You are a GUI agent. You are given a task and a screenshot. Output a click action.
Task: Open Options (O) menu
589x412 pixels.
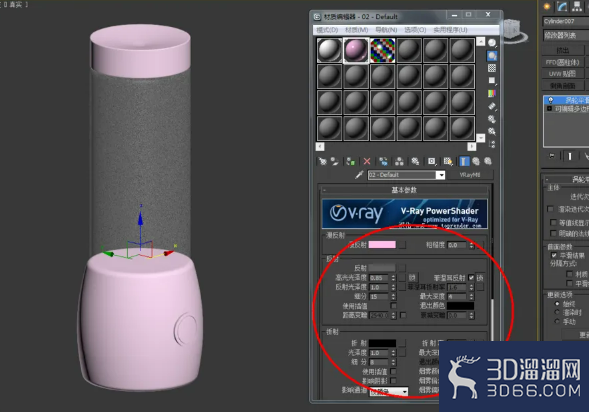pos(415,30)
